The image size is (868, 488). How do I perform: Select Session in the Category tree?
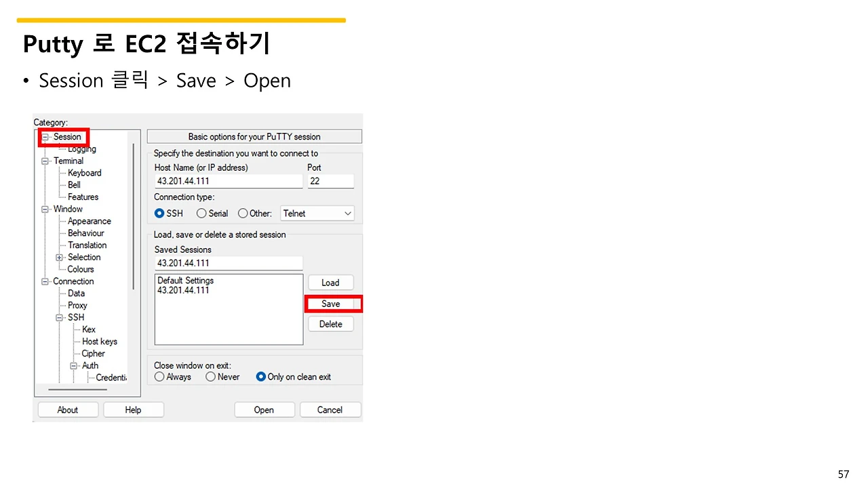pyautogui.click(x=67, y=137)
